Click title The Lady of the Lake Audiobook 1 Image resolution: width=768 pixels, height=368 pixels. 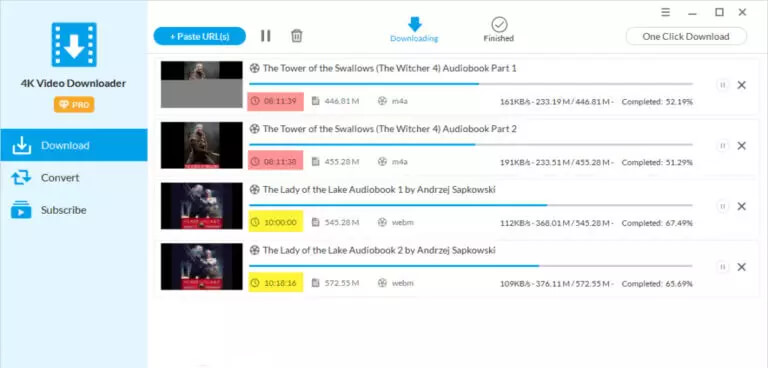(x=379, y=190)
